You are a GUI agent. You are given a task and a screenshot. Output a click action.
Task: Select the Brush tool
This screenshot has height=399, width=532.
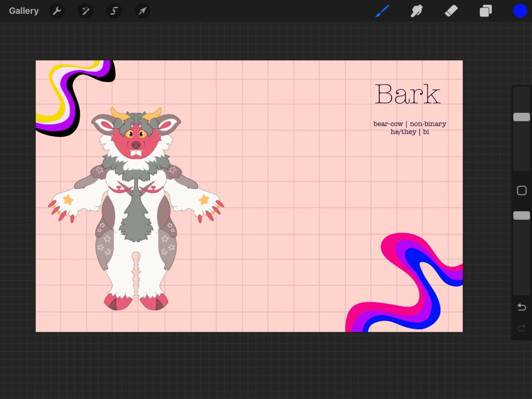pos(383,11)
